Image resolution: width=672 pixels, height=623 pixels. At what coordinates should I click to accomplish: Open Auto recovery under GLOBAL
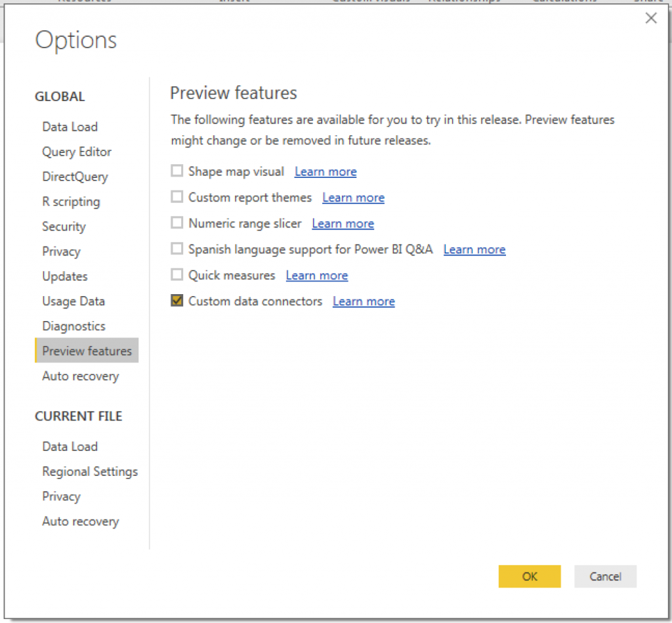click(81, 376)
